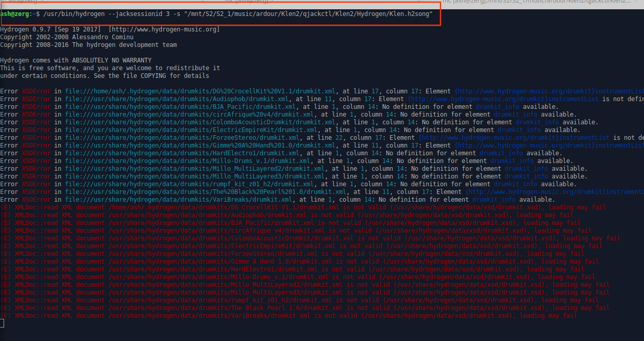Click 'Hydrogen comes with ABSOLUTELY NO WARRANTY' line
Screen dimensions: 644x341
(x=76, y=60)
